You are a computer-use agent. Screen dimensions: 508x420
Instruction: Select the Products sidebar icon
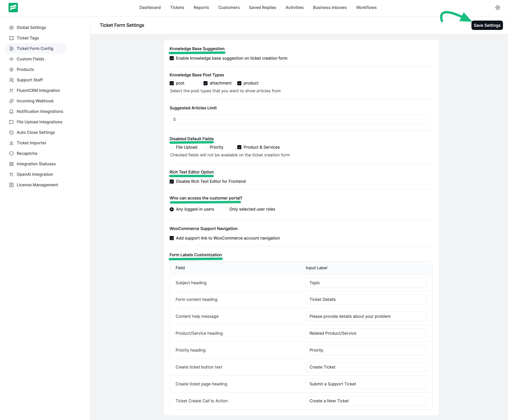coord(12,69)
